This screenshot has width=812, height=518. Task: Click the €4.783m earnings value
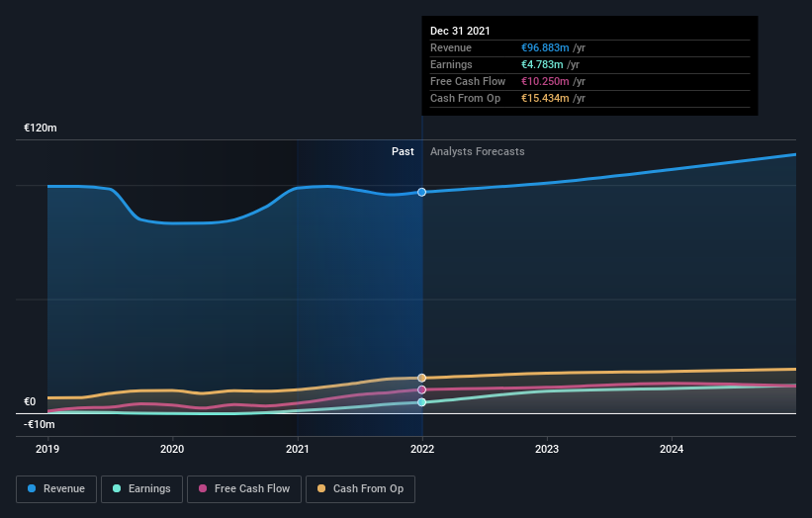[x=542, y=64]
